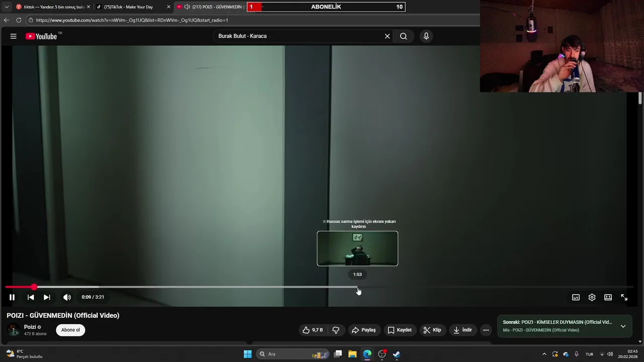Open volume flyout from tray speaker icon
The height and width of the screenshot is (362, 644).
coord(610,354)
